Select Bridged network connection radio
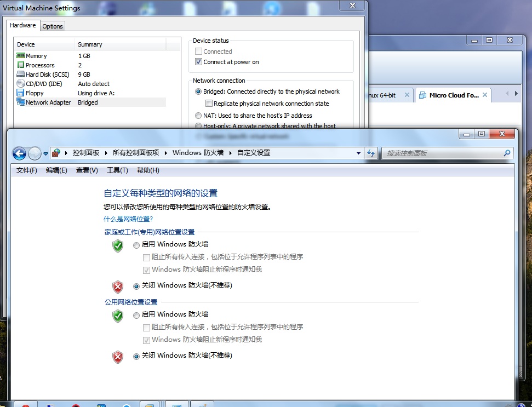This screenshot has height=407, width=532. [x=198, y=91]
